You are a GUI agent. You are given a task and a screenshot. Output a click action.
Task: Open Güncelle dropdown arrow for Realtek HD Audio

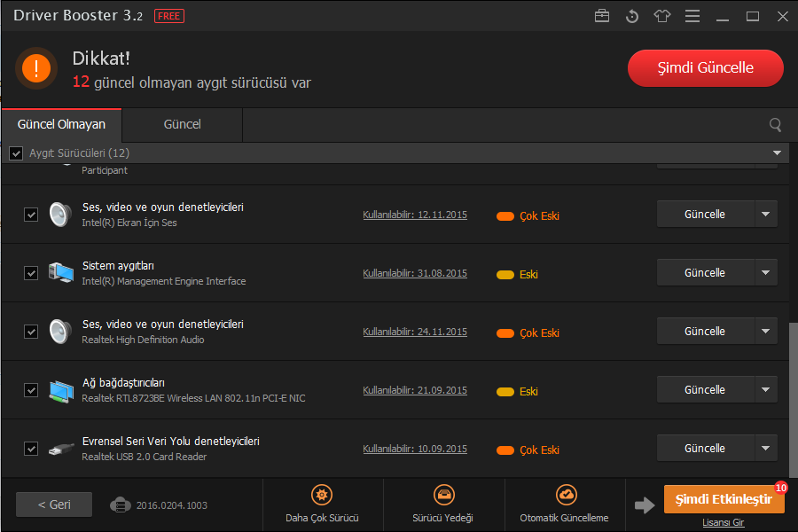point(765,331)
